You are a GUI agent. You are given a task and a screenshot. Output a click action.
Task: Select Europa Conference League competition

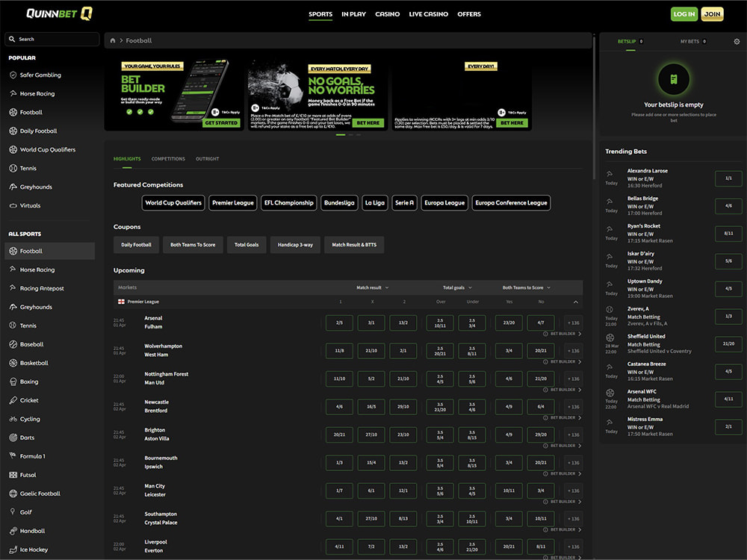pos(511,203)
